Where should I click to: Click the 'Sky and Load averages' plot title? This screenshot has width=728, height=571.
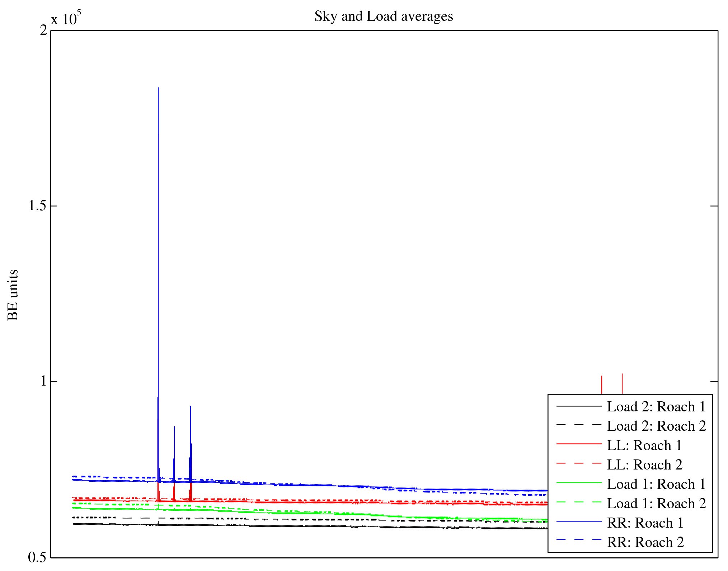coord(384,16)
